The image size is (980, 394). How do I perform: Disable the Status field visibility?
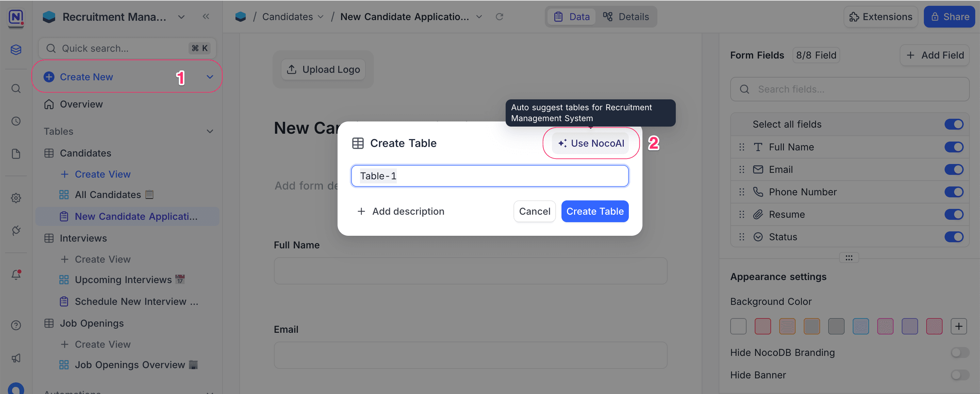(x=954, y=236)
